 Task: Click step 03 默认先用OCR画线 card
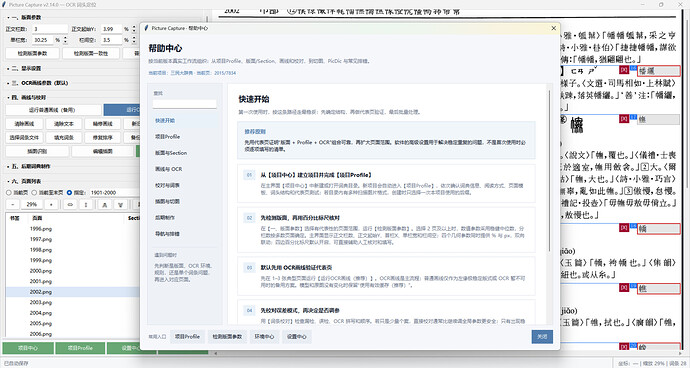click(x=386, y=276)
